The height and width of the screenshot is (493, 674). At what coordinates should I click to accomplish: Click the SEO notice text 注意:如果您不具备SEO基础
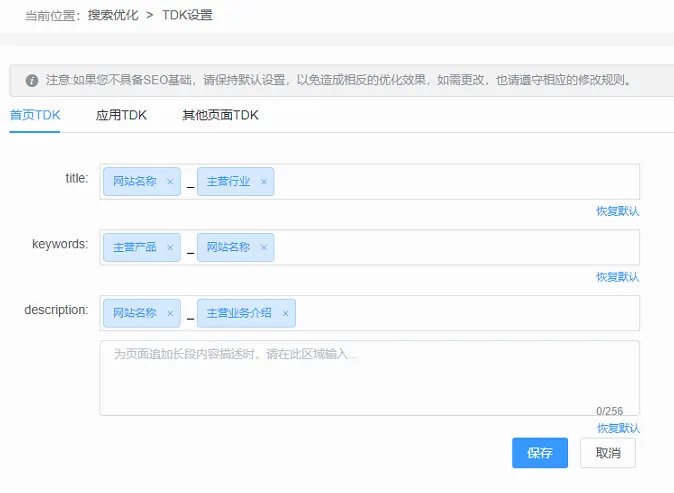(x=118, y=80)
